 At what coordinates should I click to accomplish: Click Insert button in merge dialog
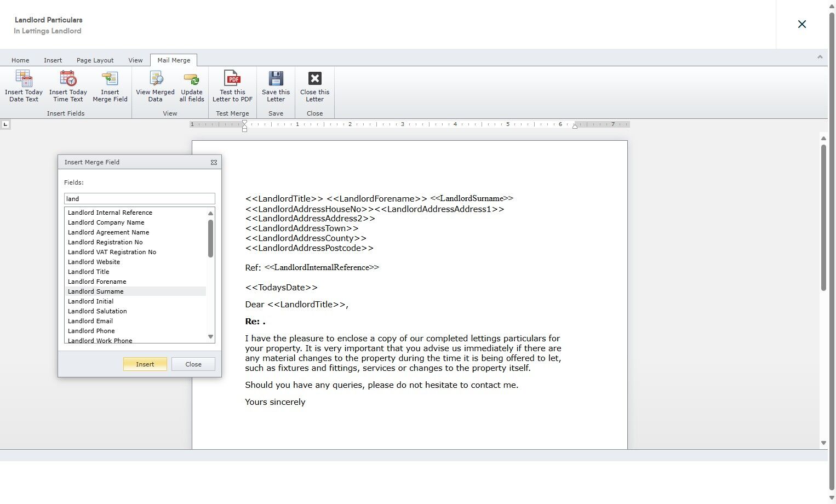(x=145, y=364)
